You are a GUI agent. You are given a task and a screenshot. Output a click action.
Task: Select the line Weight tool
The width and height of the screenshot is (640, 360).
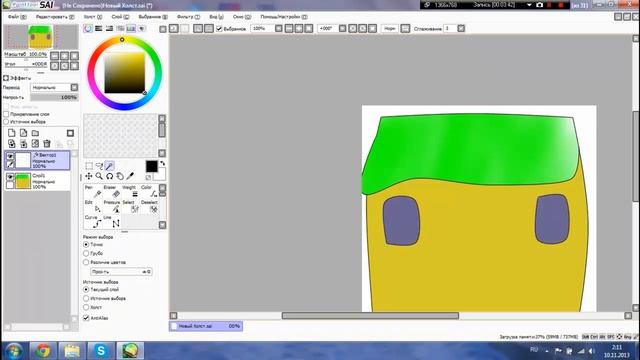[131, 192]
